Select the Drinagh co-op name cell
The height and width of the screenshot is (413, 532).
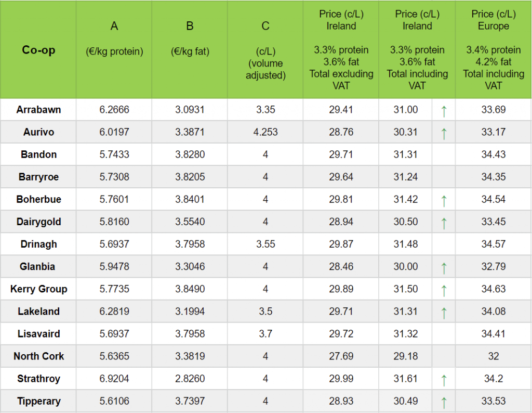[x=38, y=244]
